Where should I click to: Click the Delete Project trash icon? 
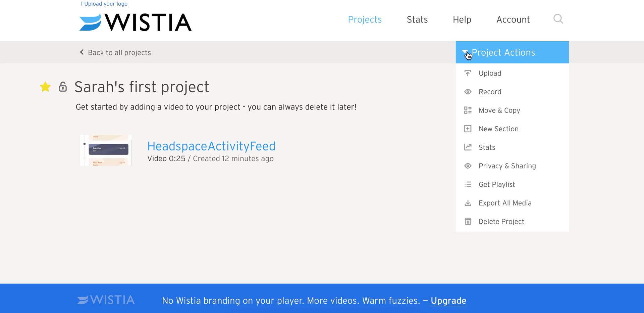coord(468,221)
